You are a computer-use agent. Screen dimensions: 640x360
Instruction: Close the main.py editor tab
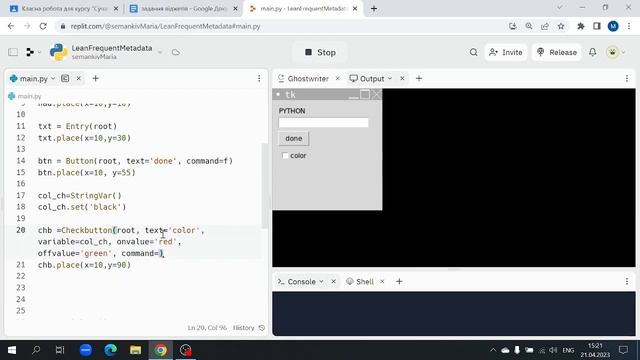pyautogui.click(x=78, y=78)
